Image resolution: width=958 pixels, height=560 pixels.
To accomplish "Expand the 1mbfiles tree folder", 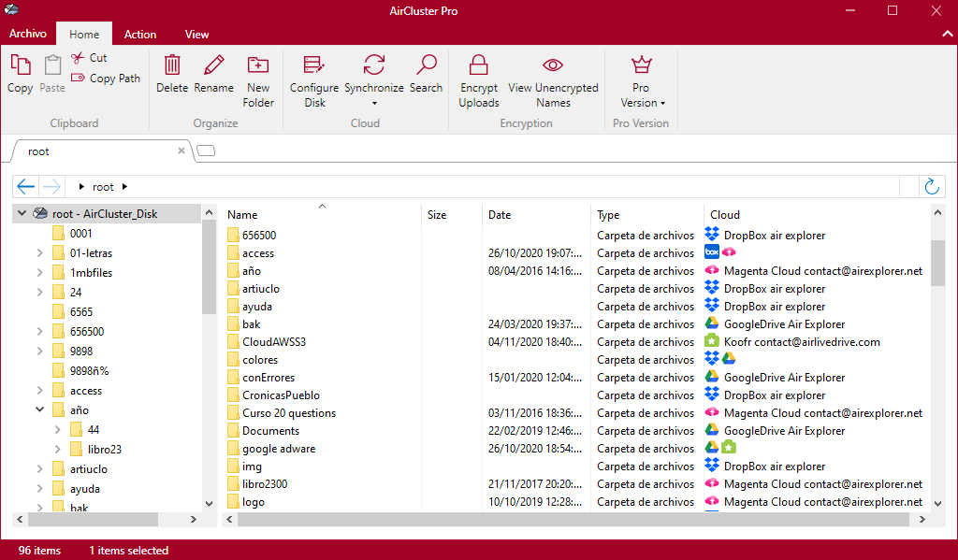I will point(39,272).
